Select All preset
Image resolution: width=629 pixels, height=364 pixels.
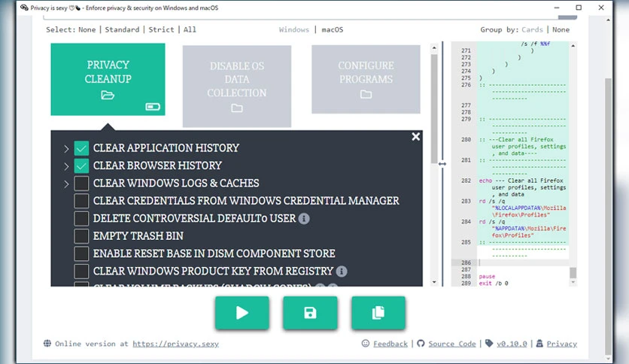[x=190, y=29]
